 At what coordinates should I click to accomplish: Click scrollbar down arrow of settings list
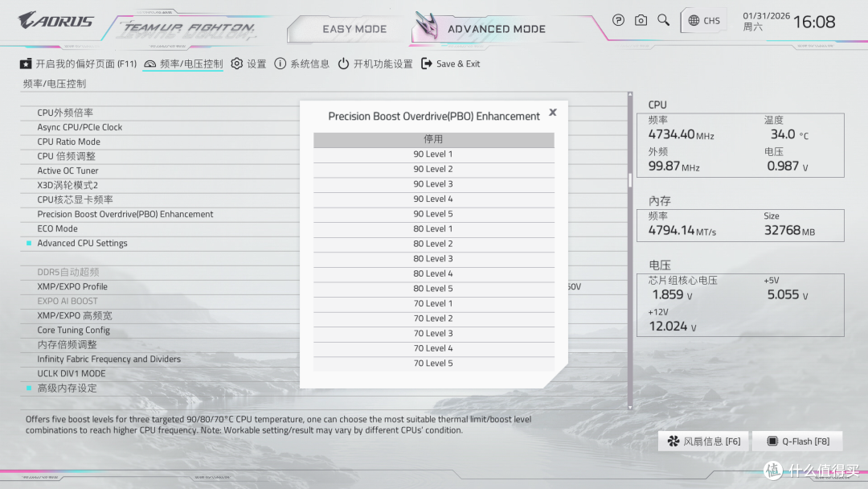pos(630,407)
